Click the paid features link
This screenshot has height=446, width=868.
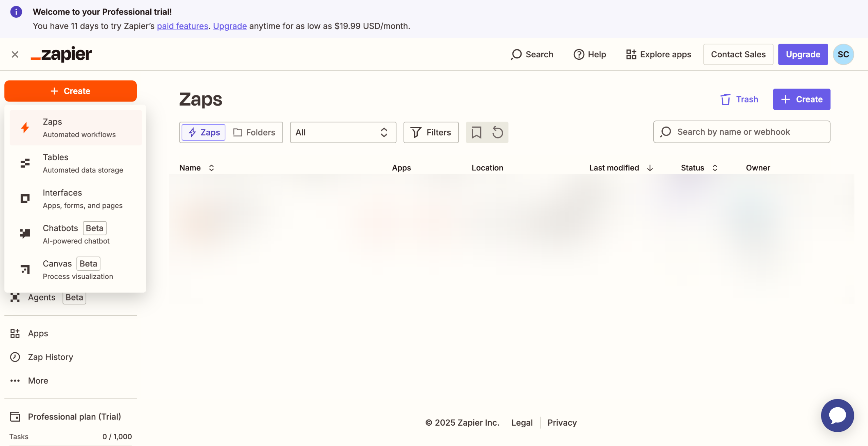[x=182, y=26]
